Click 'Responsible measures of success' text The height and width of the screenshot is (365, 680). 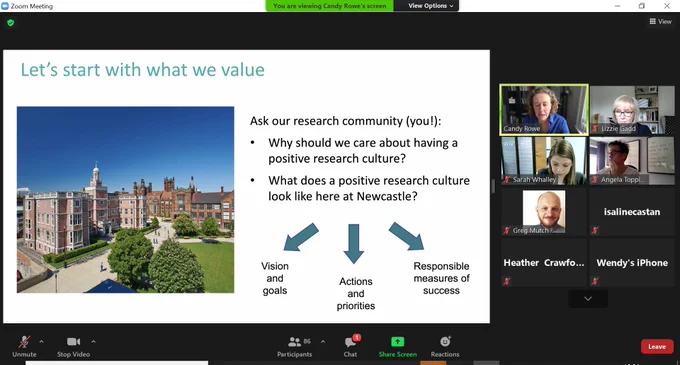pos(441,278)
